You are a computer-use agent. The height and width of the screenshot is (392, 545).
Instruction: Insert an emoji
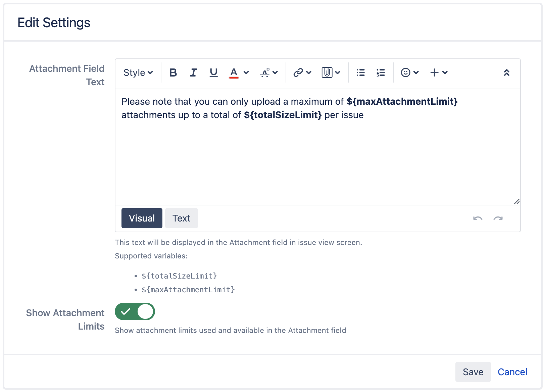[406, 72]
